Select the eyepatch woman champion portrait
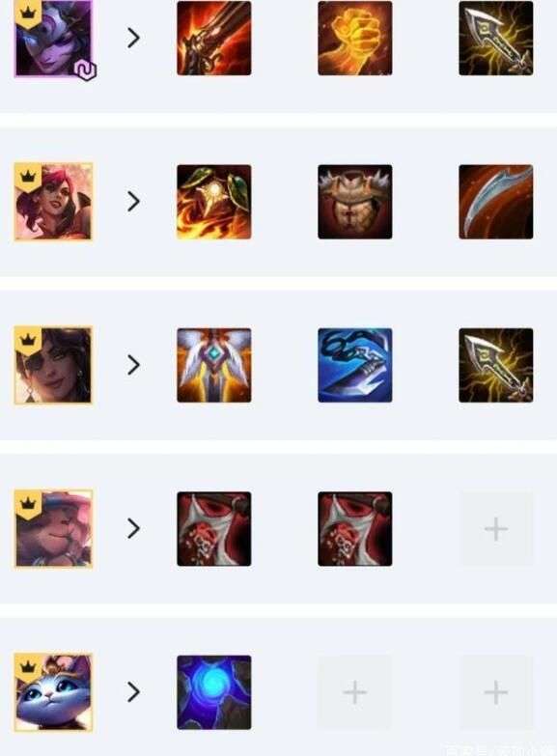The image size is (557, 756). [53, 365]
